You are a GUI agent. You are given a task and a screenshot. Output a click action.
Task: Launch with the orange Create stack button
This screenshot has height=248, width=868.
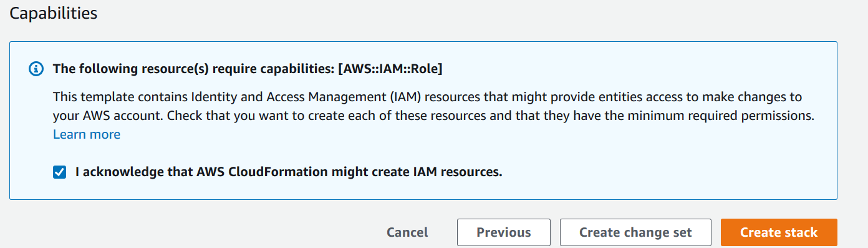[x=779, y=232]
